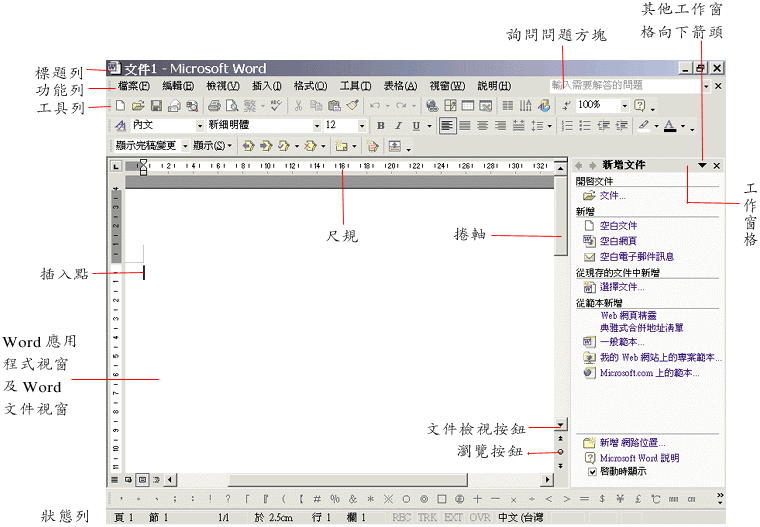This screenshot has height=527, width=760.
Task: Toggle the 啟動時顯示 checkbox
Action: (x=592, y=472)
